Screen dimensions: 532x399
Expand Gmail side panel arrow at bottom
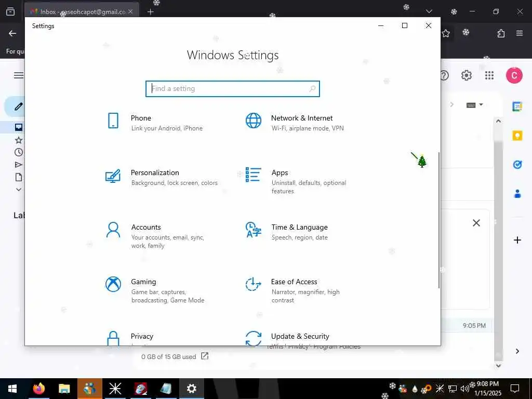point(517,351)
